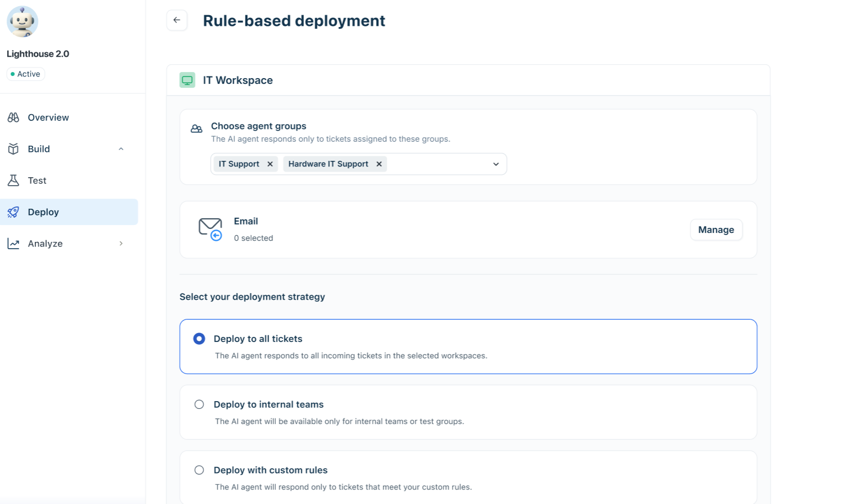Click the Overview binoculars icon
Screen dimensions: 868x504
(14, 118)
